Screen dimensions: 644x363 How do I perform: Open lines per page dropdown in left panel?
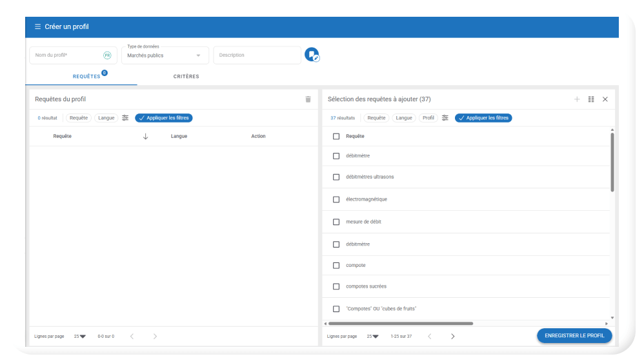pos(80,337)
